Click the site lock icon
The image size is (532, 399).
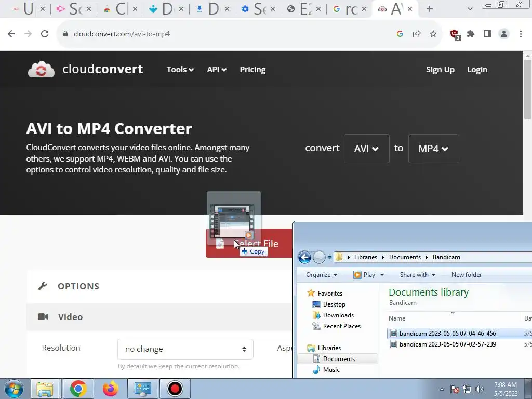pos(66,34)
